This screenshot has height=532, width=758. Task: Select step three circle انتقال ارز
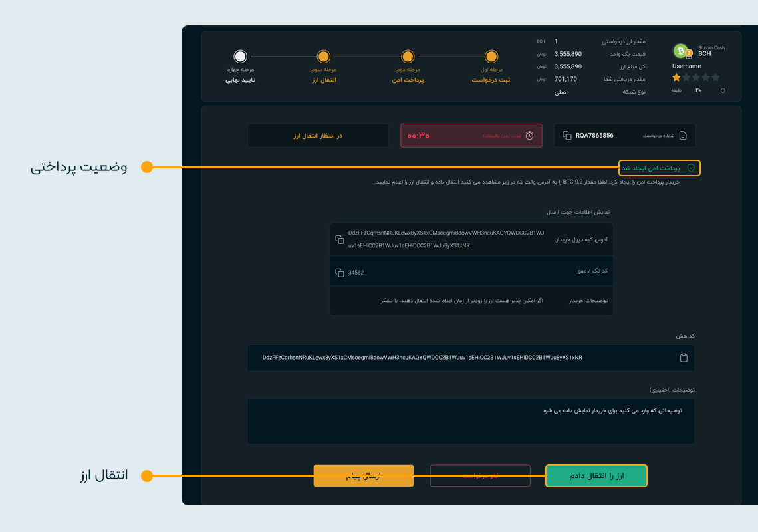[323, 57]
